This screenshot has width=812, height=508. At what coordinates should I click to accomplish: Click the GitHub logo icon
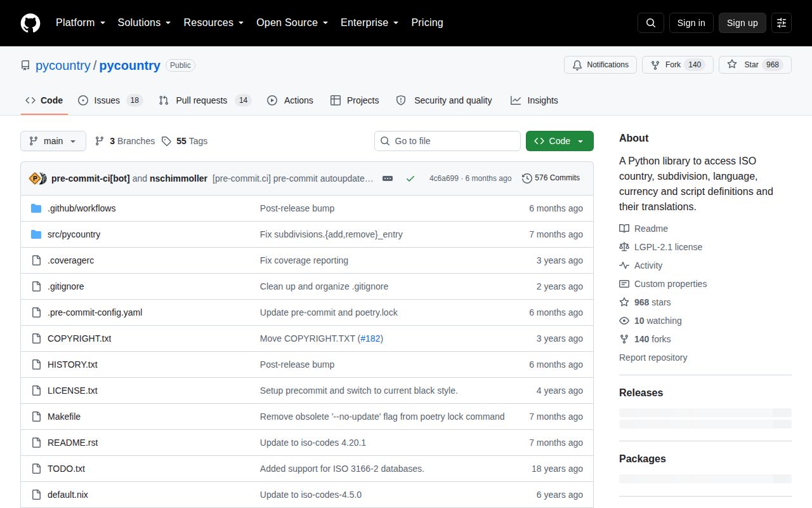(30, 23)
